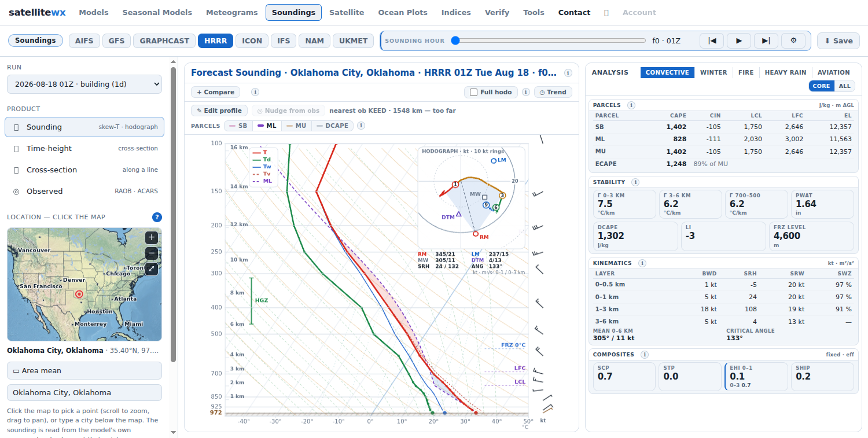This screenshot has width=868, height=438.
Task: Select the HEAVY RAIN analysis tab
Action: point(785,72)
